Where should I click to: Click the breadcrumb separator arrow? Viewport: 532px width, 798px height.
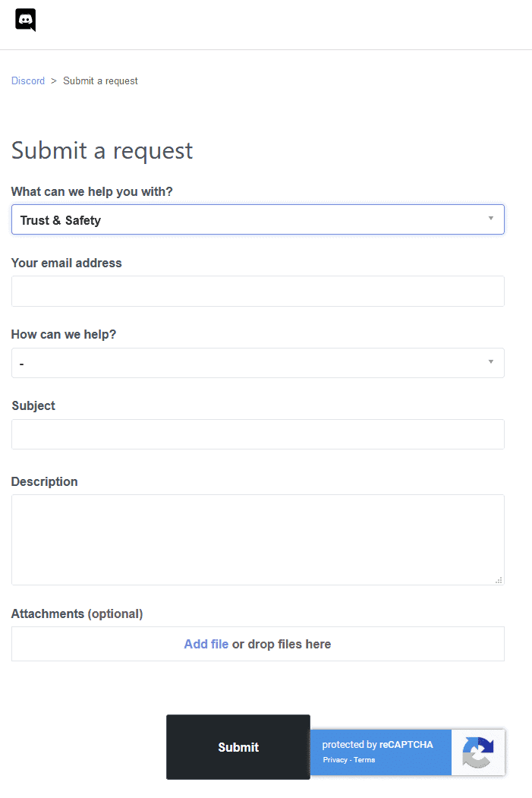point(52,80)
